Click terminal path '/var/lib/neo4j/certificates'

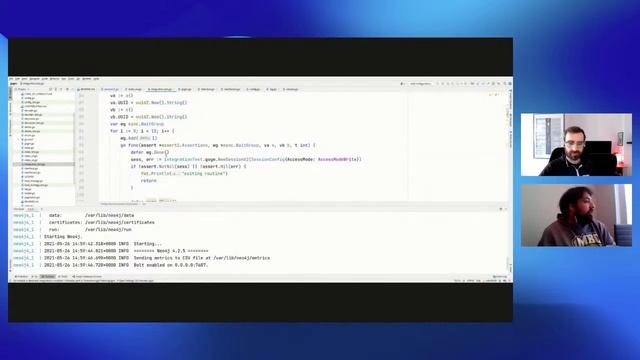coord(120,222)
